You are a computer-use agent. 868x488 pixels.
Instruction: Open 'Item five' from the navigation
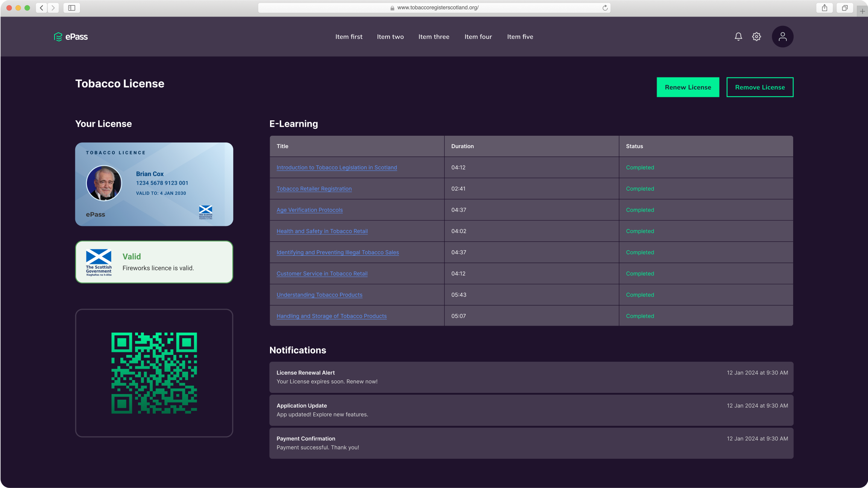pos(520,36)
